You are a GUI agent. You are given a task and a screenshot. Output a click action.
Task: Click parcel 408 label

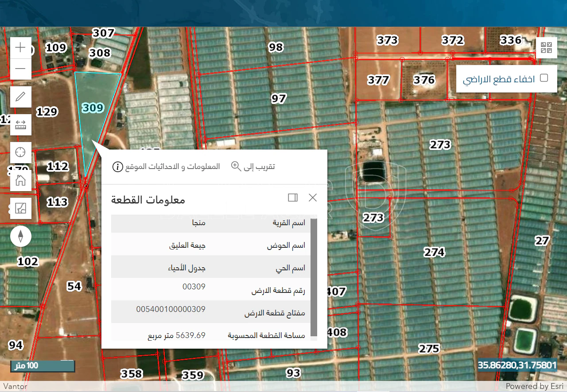tap(337, 332)
